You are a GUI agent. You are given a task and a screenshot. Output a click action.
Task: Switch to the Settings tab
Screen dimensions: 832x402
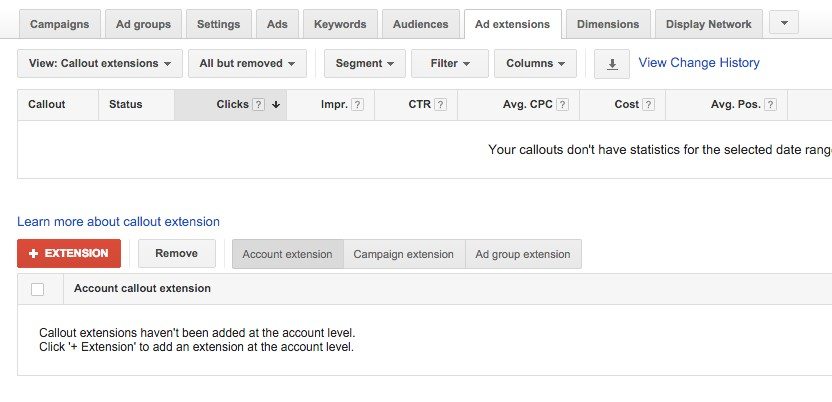tap(219, 24)
